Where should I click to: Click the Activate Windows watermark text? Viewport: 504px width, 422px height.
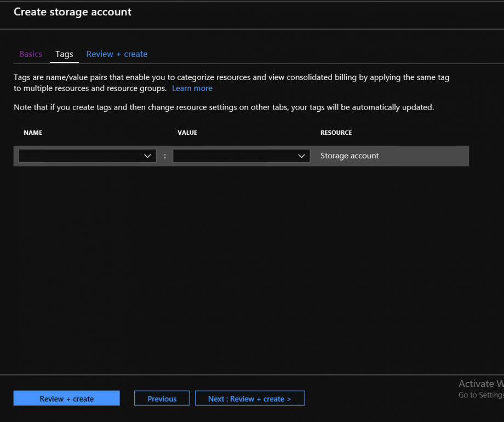click(480, 384)
